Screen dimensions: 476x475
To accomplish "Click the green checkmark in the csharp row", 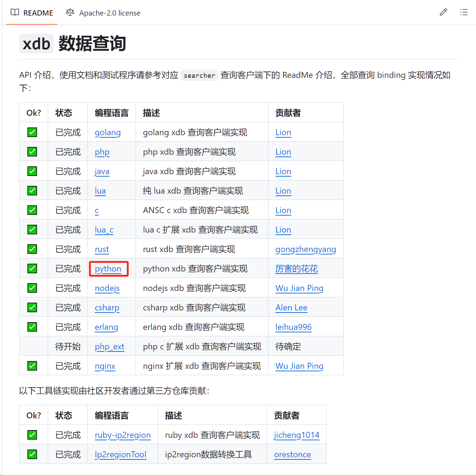I will (32, 307).
